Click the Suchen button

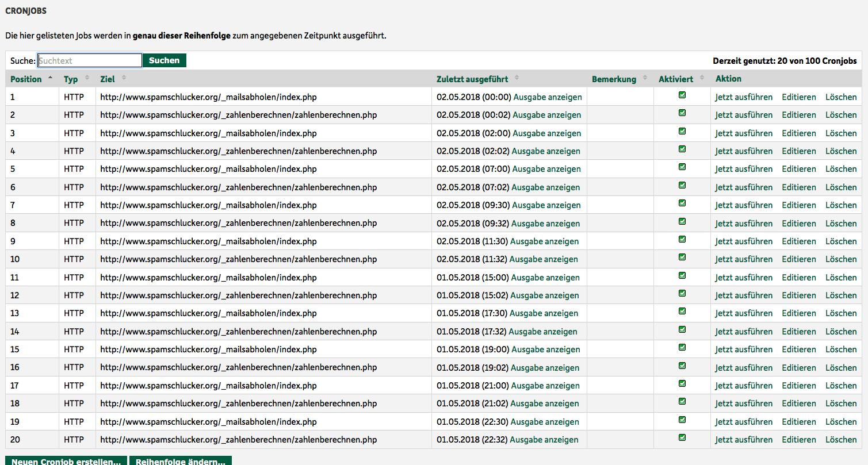tap(165, 60)
